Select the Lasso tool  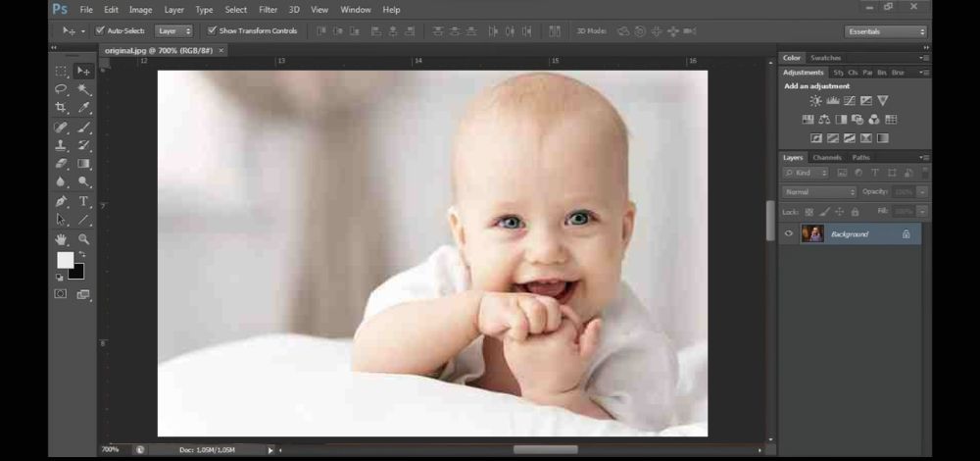pyautogui.click(x=61, y=89)
